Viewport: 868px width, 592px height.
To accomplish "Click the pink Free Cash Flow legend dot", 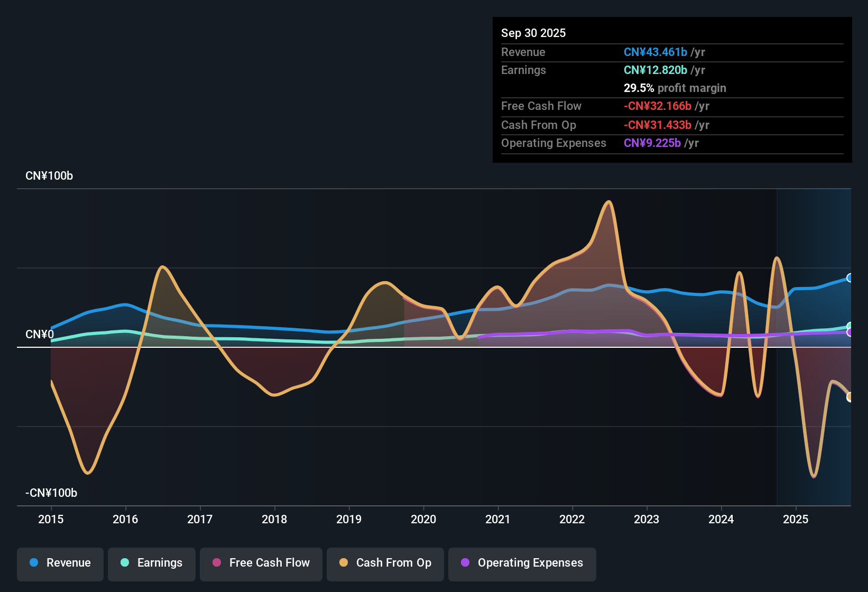I will 217,563.
